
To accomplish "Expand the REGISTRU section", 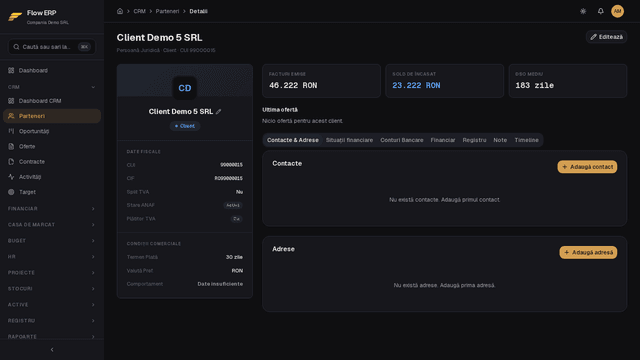I will (x=52, y=320).
